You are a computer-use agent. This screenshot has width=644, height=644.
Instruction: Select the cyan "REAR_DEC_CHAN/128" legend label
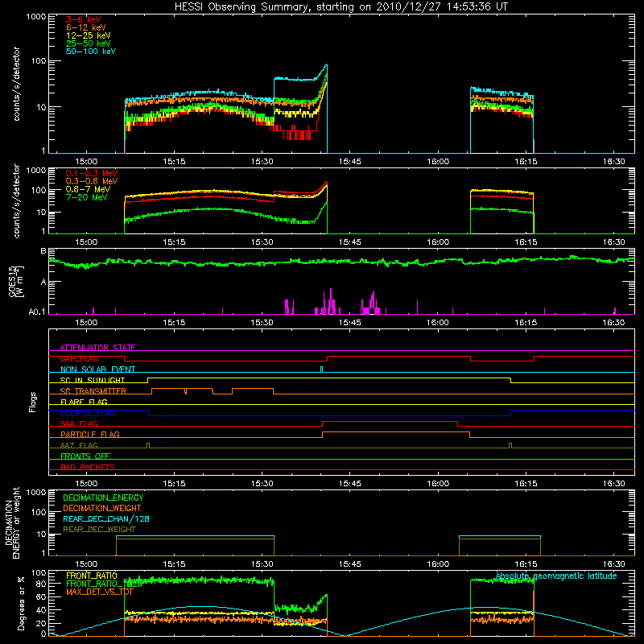click(x=106, y=518)
